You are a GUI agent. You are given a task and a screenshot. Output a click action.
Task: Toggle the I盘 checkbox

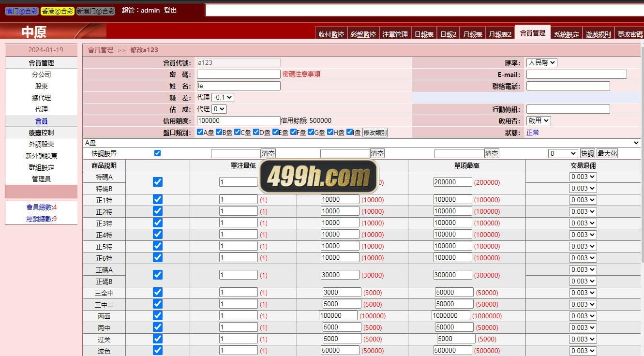click(x=349, y=132)
